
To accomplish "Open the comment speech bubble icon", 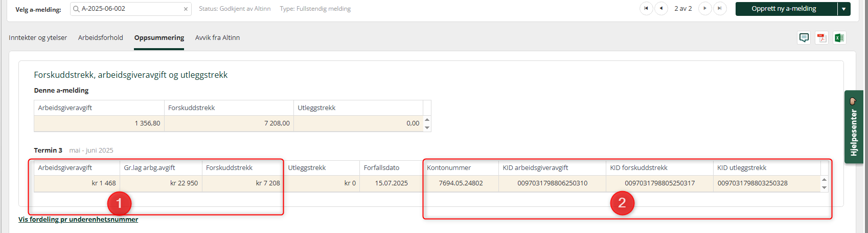I will (x=804, y=38).
